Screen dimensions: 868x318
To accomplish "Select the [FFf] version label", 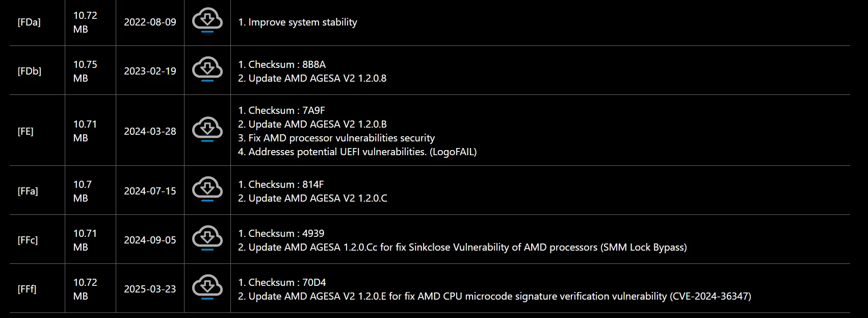I will 27,289.
